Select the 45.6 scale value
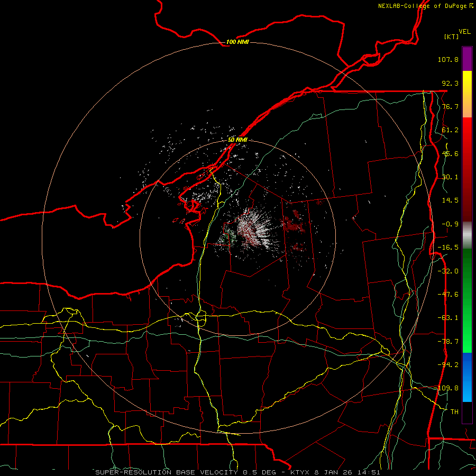 [x=450, y=153]
